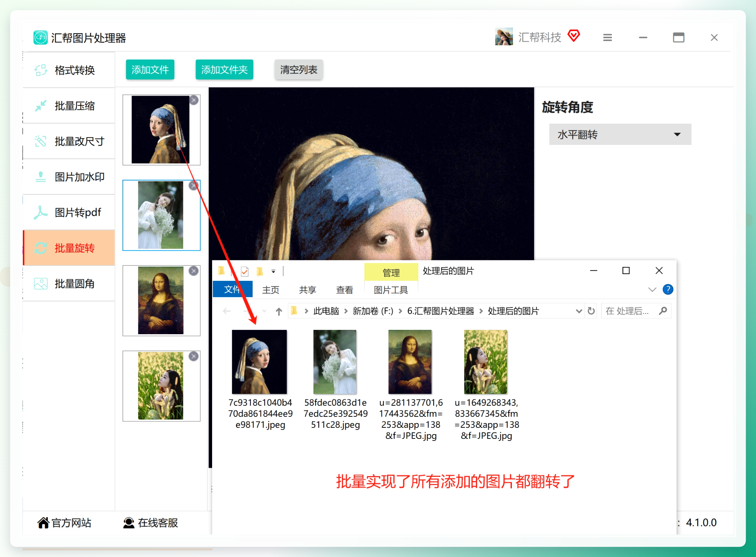This screenshot has width=756, height=557.
Task: Click the Explorer search box
Action: pos(636,311)
